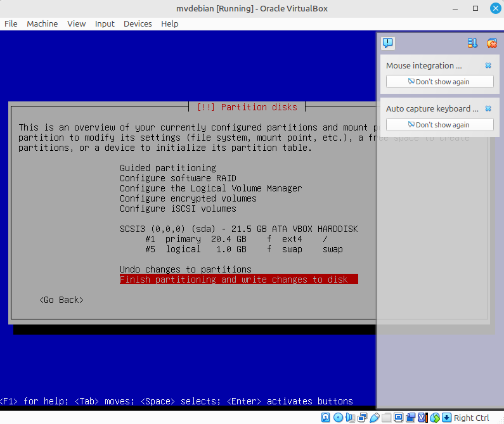
Task: Click the audio indicator in status bar
Action: pyautogui.click(x=350, y=418)
